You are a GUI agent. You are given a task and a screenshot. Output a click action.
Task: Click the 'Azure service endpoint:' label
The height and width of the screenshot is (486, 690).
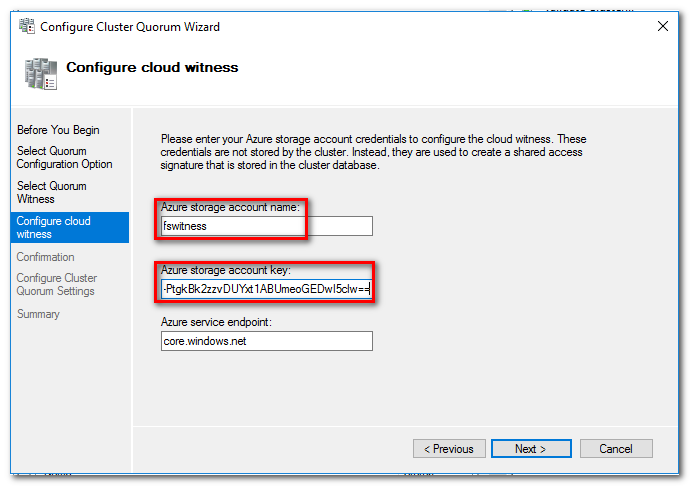coord(216,322)
